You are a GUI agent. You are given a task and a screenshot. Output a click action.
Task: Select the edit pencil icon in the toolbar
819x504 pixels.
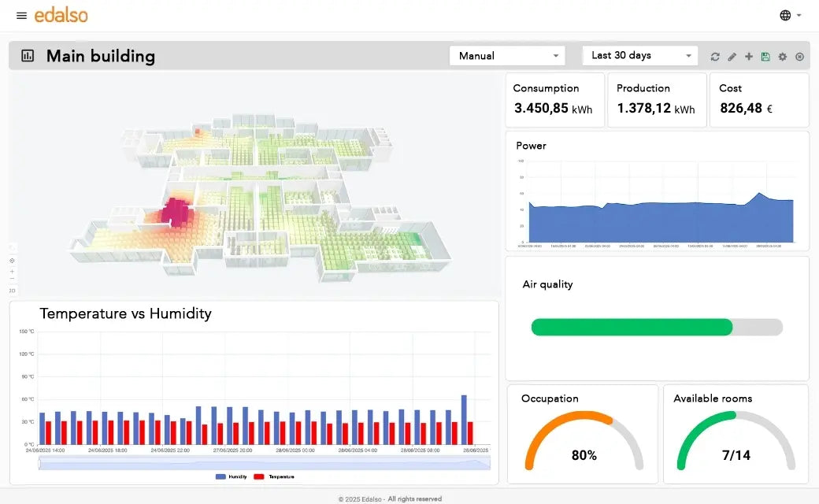point(731,56)
